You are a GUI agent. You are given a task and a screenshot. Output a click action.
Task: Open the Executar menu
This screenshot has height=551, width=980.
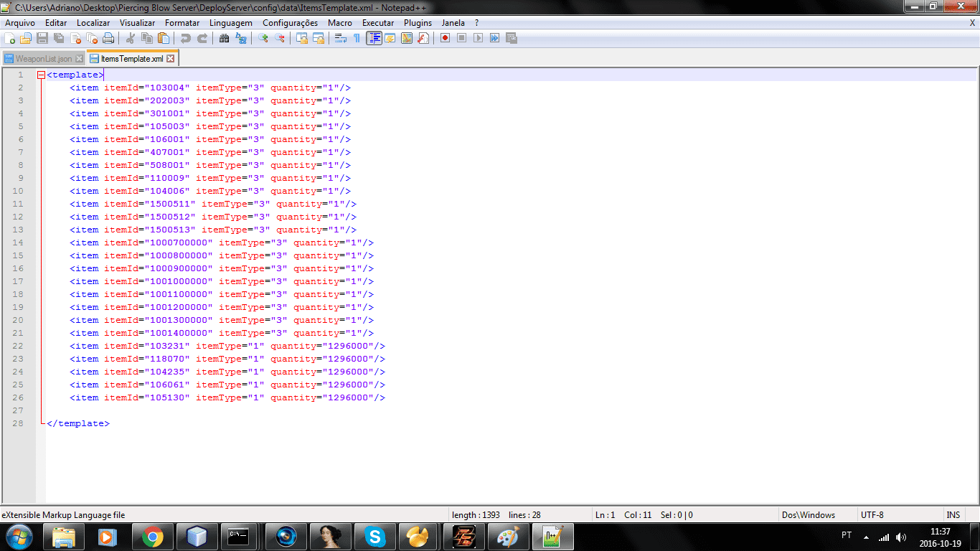(378, 23)
